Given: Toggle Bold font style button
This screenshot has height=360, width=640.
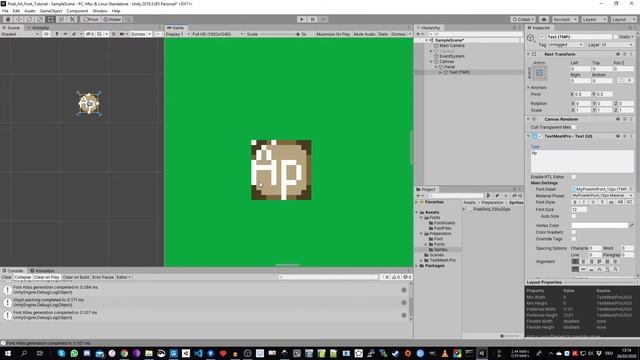Looking at the screenshot, I should pos(575,202).
